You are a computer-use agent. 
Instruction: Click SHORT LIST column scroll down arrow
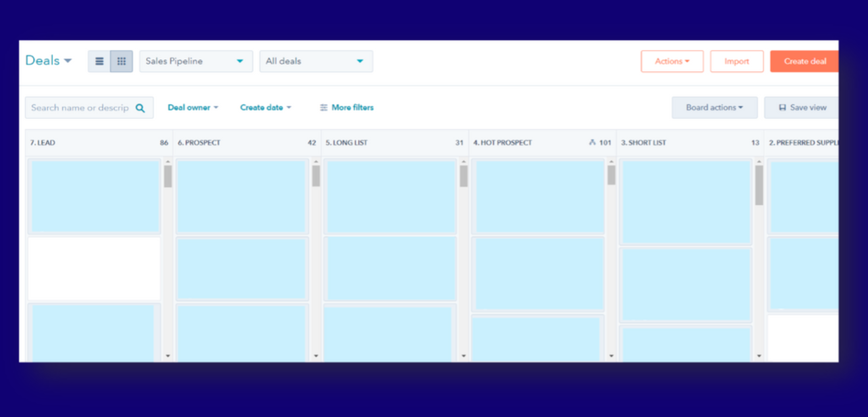759,356
